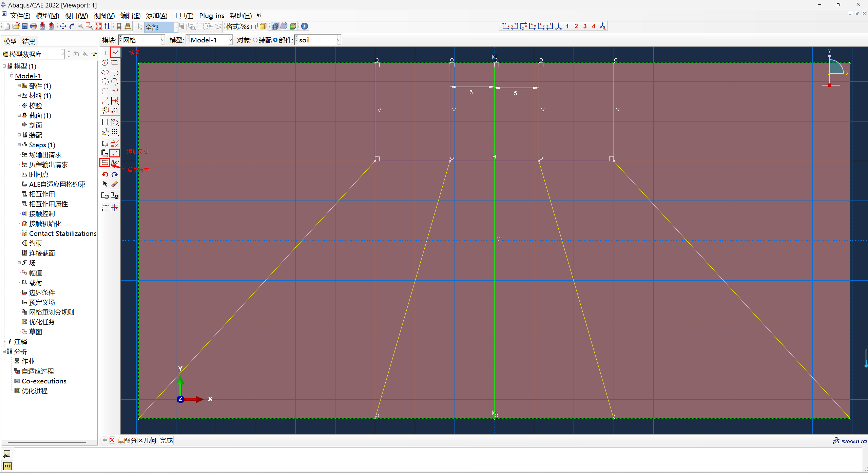The image size is (868, 473).
Task: Open the add sketch from file tool
Action: click(105, 196)
